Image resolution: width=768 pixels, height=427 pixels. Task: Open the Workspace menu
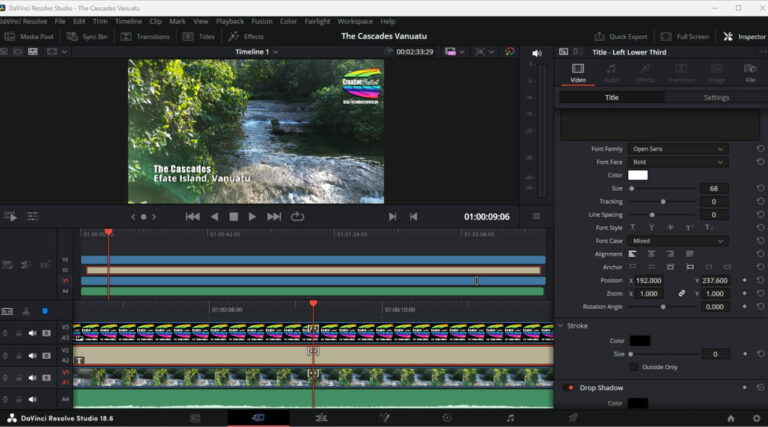[x=355, y=22]
